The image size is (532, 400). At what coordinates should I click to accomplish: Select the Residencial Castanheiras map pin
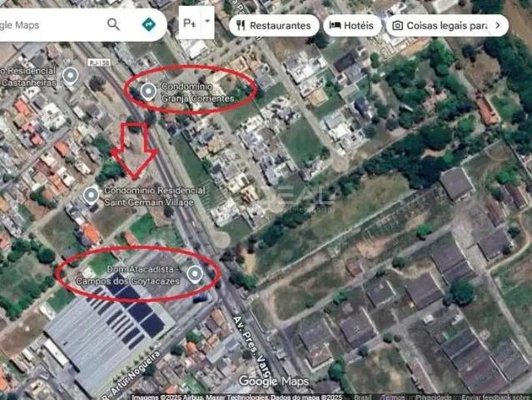click(x=71, y=76)
